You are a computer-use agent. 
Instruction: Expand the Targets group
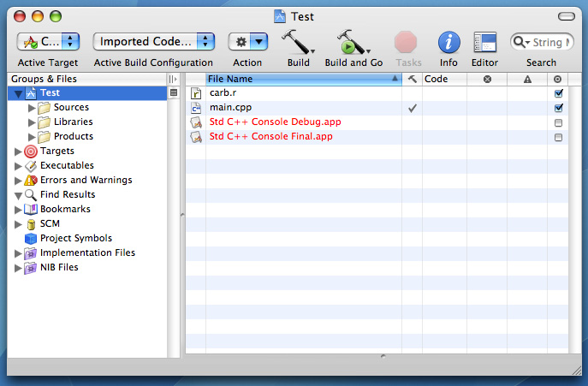(x=19, y=151)
